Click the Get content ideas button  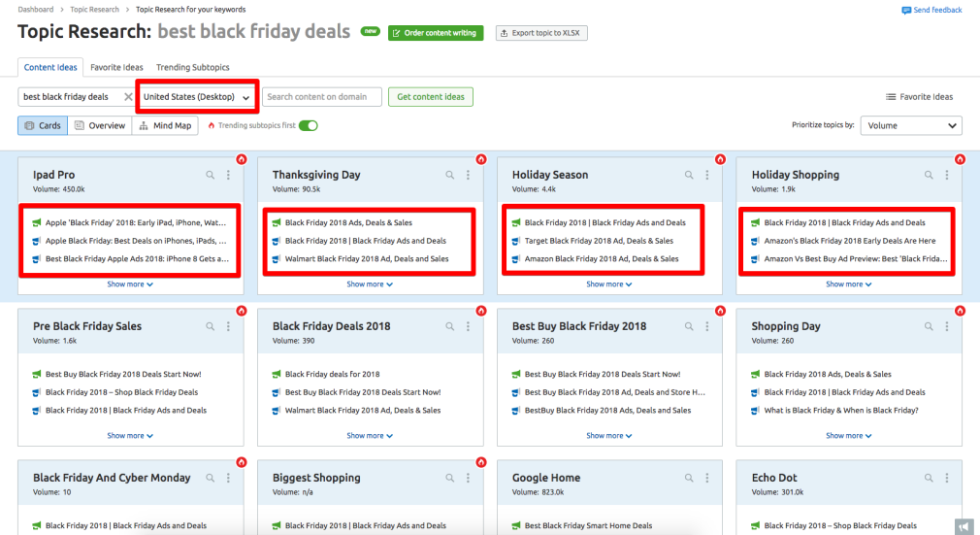[x=431, y=97]
